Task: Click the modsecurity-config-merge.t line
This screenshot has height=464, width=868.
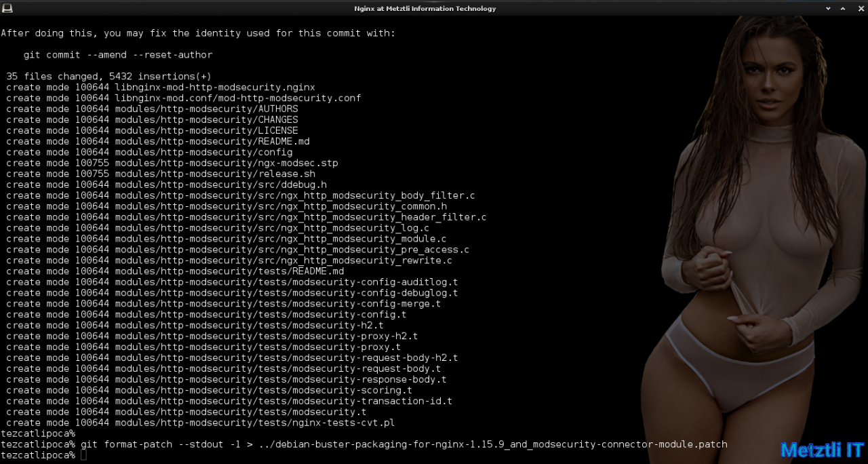Action: [x=224, y=305]
